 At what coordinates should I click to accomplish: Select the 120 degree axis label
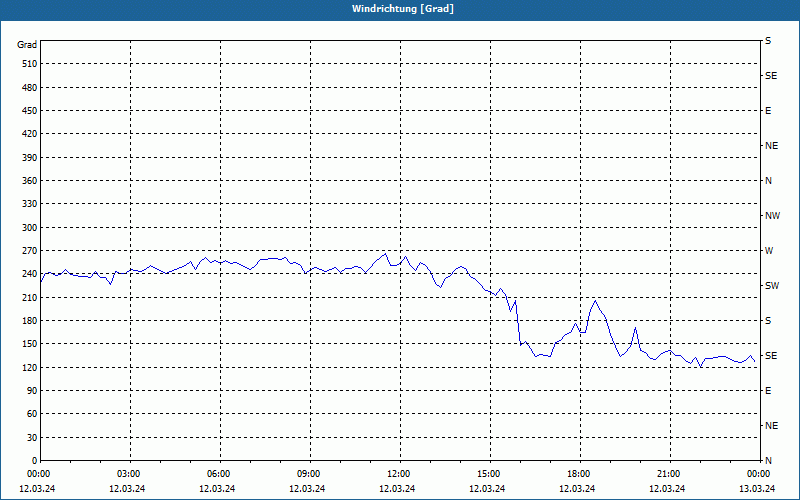pyautogui.click(x=30, y=367)
